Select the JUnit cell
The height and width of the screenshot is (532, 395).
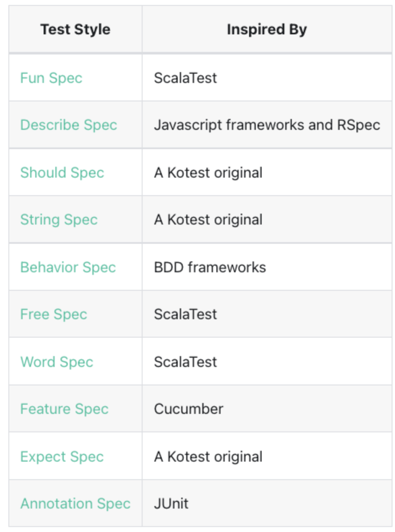[267, 503]
